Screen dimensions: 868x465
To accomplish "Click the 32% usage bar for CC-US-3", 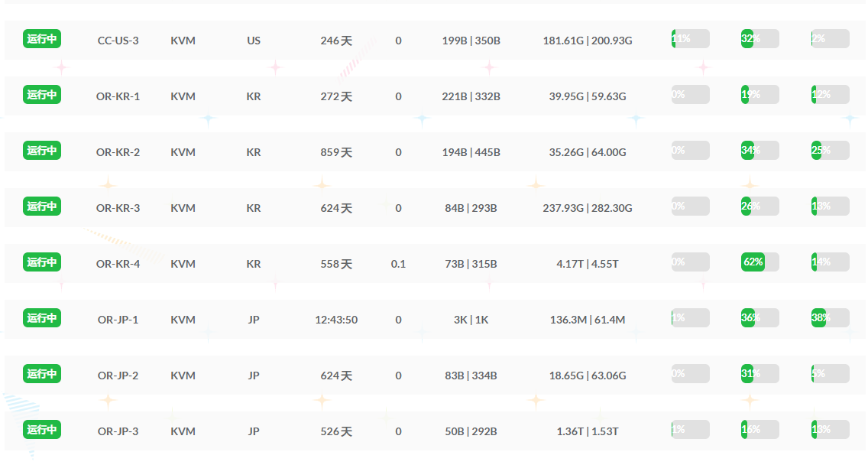I will tap(759, 39).
